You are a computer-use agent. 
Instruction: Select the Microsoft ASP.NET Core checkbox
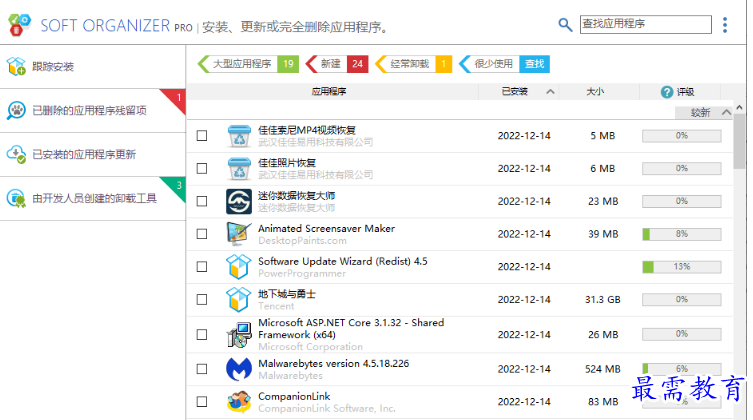coord(202,335)
